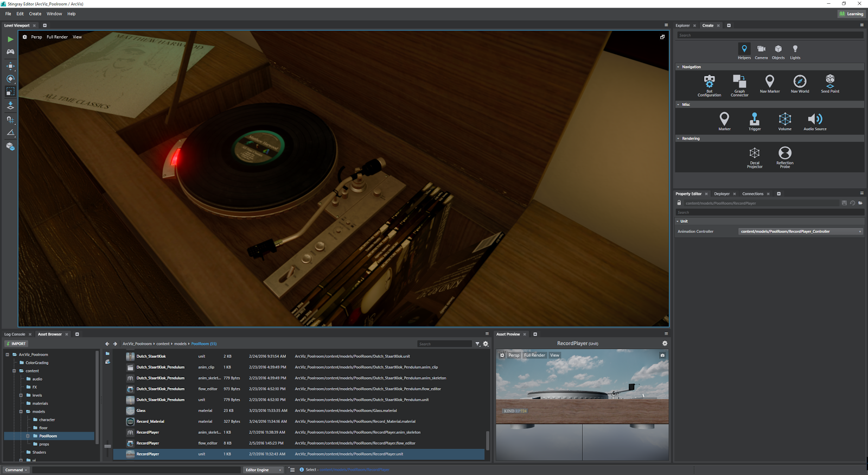Open the Level Viewport gear settings
The image size is (868, 475).
(x=24, y=37)
